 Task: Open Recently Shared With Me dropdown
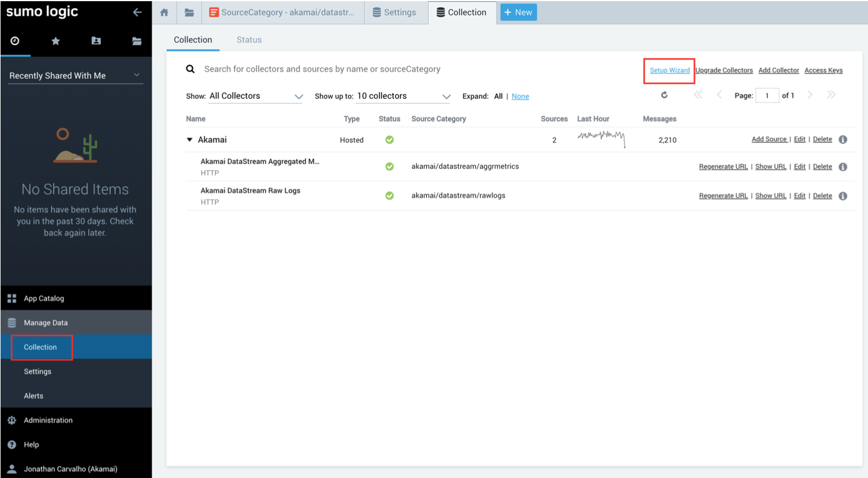[76, 75]
